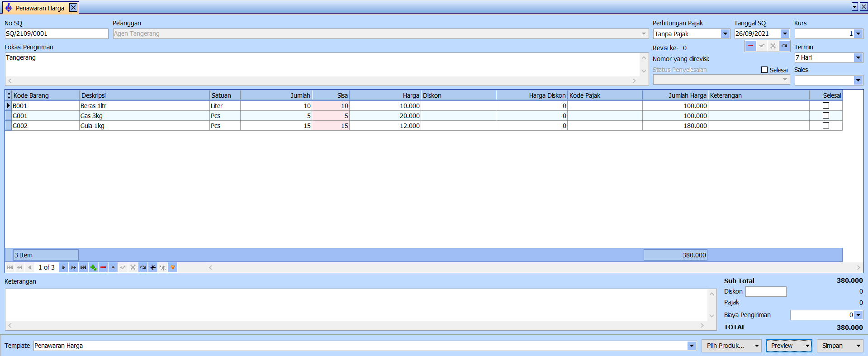The image size is (868, 356).
Task: Click the Keterangan notes text area
Action: (x=356, y=305)
